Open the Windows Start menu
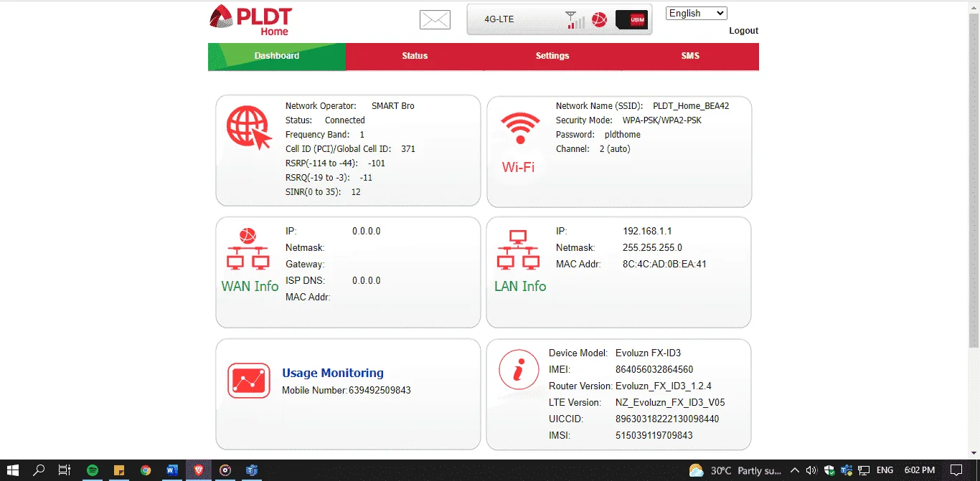The image size is (980, 481). [14, 470]
